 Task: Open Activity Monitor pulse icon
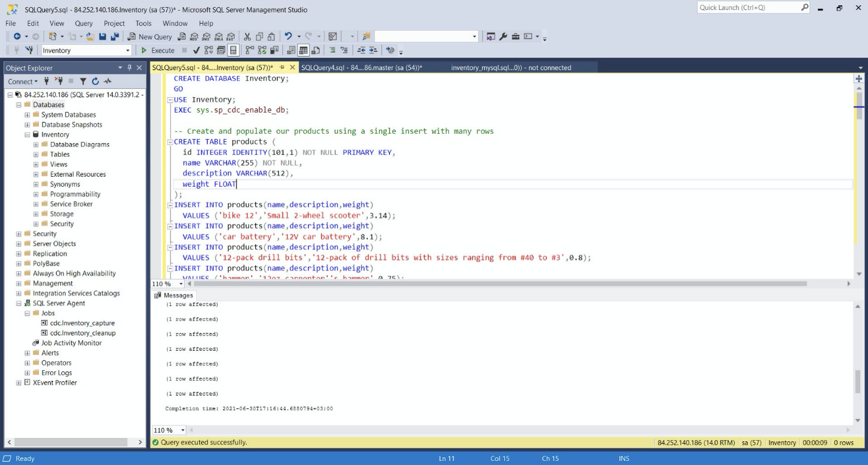click(x=107, y=81)
